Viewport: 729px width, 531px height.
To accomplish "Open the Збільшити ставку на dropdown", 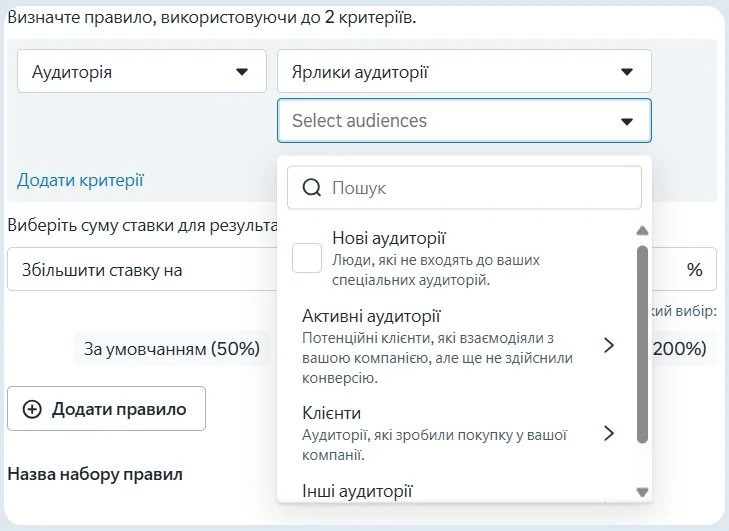I will (142, 269).
